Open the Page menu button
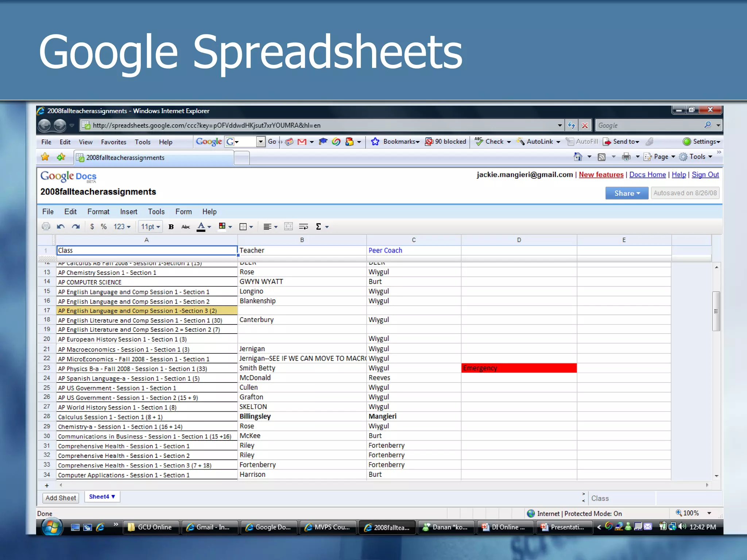The image size is (747, 560). click(x=659, y=157)
